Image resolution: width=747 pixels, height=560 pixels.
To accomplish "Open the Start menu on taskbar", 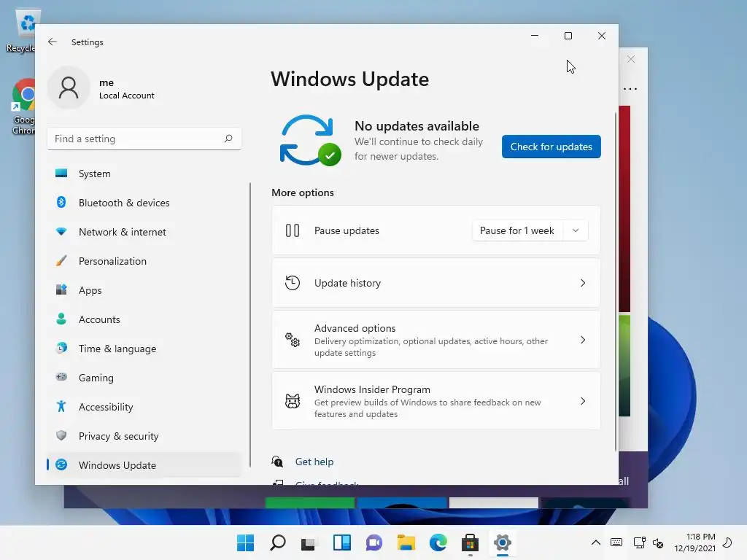I will (245, 542).
